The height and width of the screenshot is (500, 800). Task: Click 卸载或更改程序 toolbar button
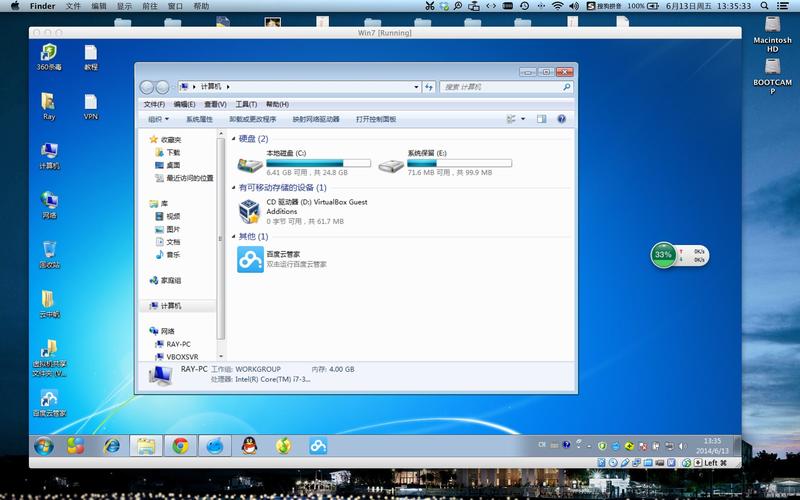(x=253, y=119)
